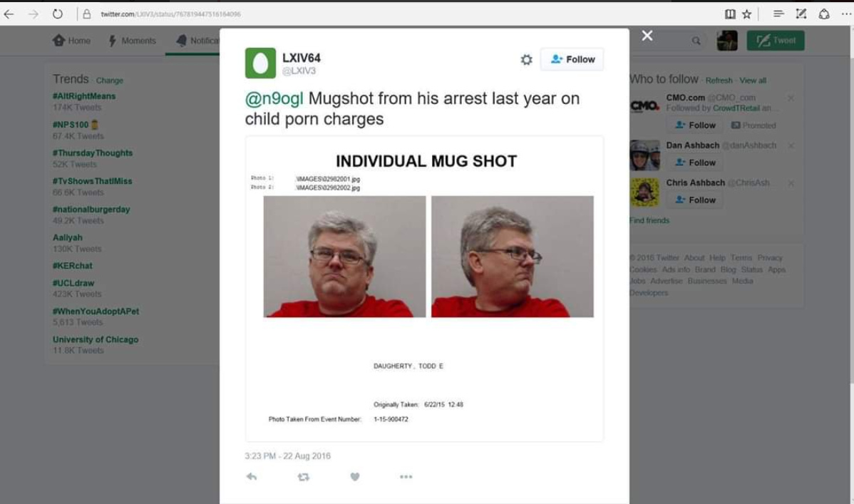Open browser reading view book icon
Screen dimensions: 854x504
[730, 14]
